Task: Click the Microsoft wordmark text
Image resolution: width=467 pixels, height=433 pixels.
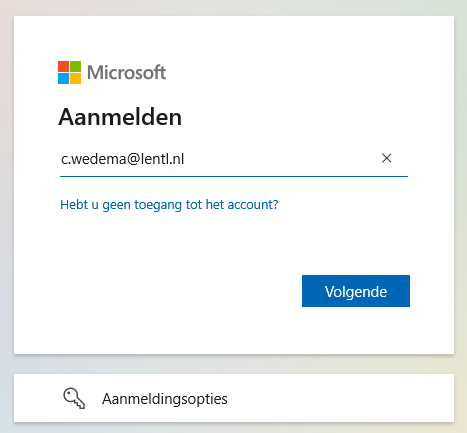Action: coord(126,72)
